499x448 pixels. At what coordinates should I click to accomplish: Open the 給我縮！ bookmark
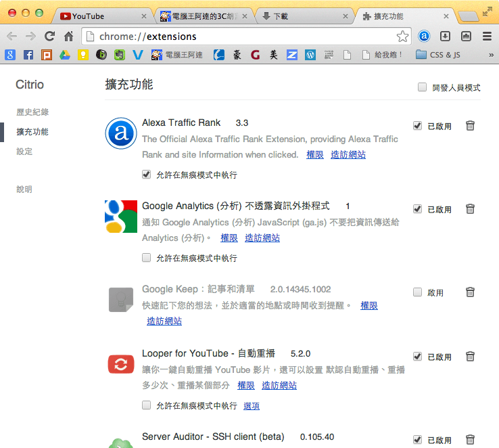pyautogui.click(x=383, y=55)
